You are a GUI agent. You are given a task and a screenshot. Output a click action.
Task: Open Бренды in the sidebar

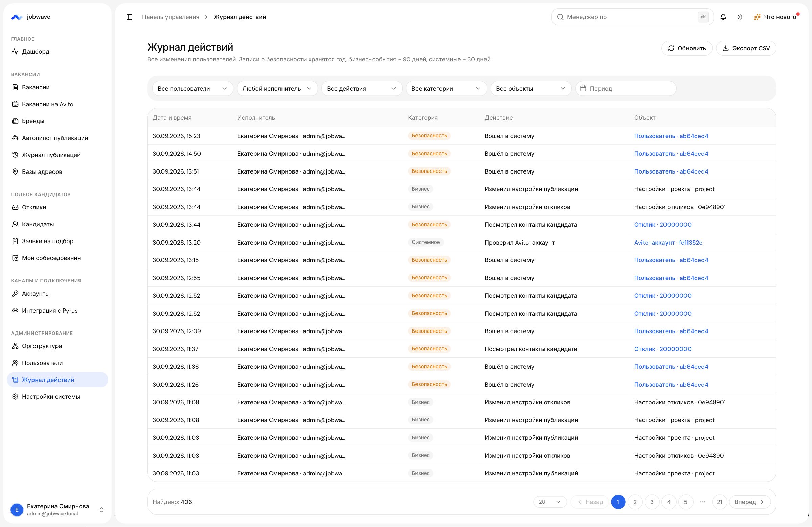tap(57, 121)
